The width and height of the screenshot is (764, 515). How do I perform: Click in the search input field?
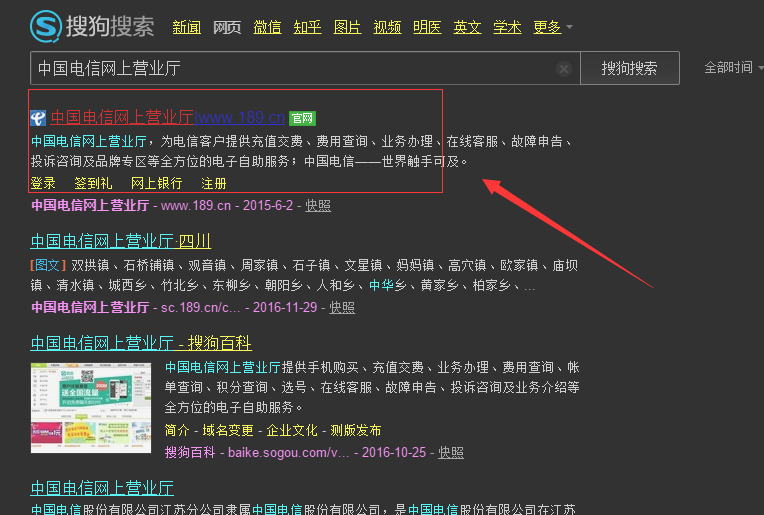coord(305,68)
